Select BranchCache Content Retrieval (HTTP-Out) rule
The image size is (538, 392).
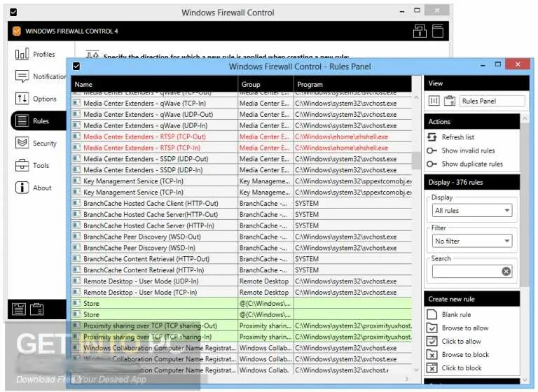point(242,259)
